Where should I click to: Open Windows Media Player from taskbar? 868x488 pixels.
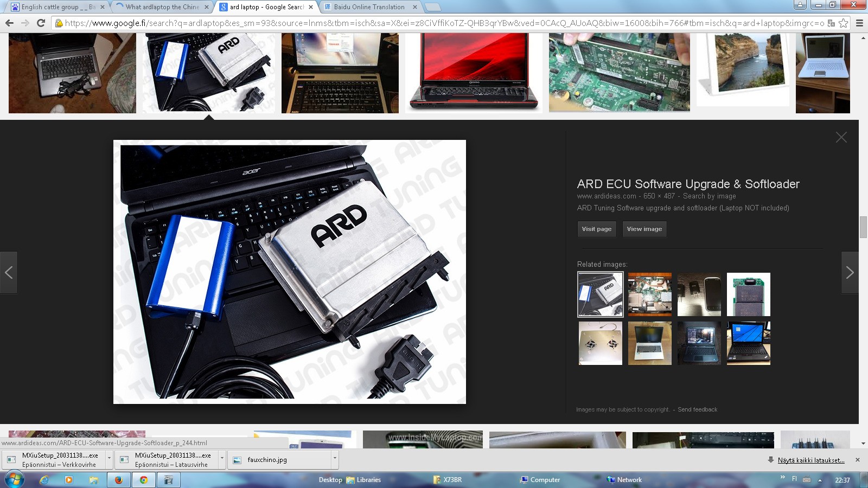point(68,480)
